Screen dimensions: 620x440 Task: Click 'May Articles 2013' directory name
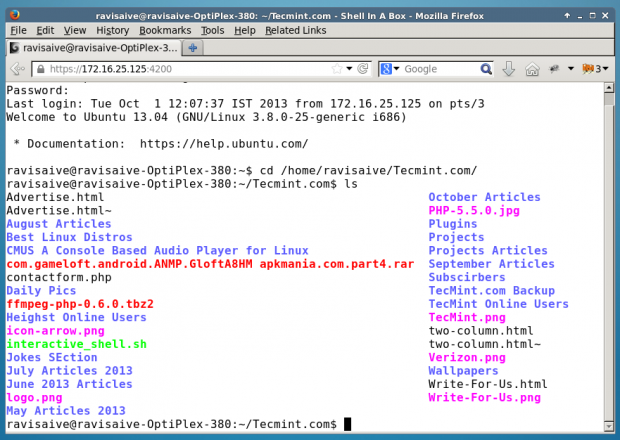click(x=66, y=411)
